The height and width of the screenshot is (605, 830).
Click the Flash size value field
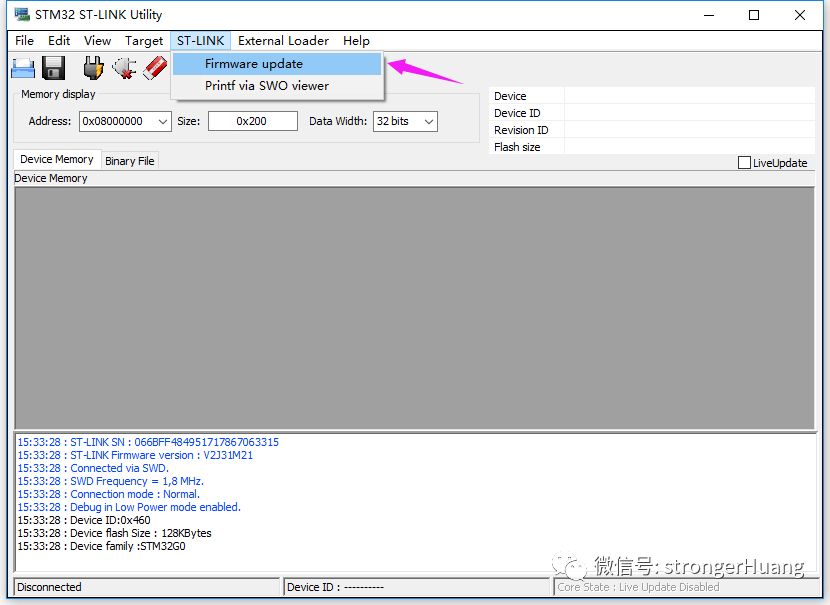click(689, 147)
